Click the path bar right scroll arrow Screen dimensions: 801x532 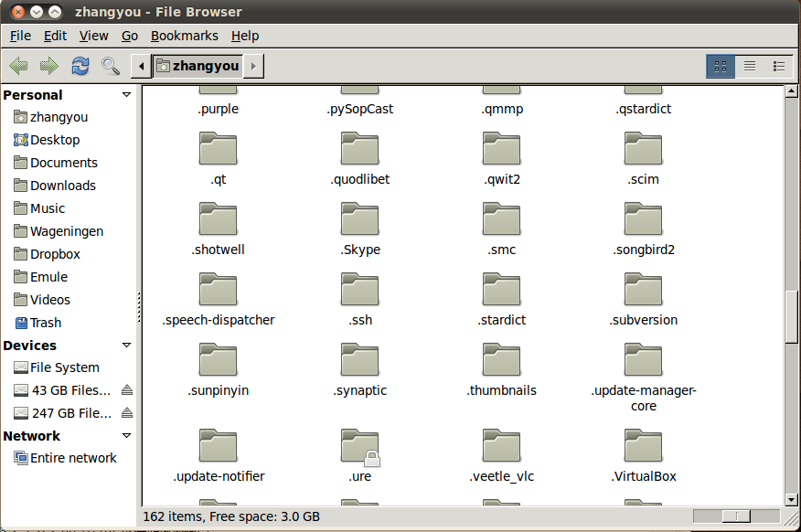(x=253, y=66)
